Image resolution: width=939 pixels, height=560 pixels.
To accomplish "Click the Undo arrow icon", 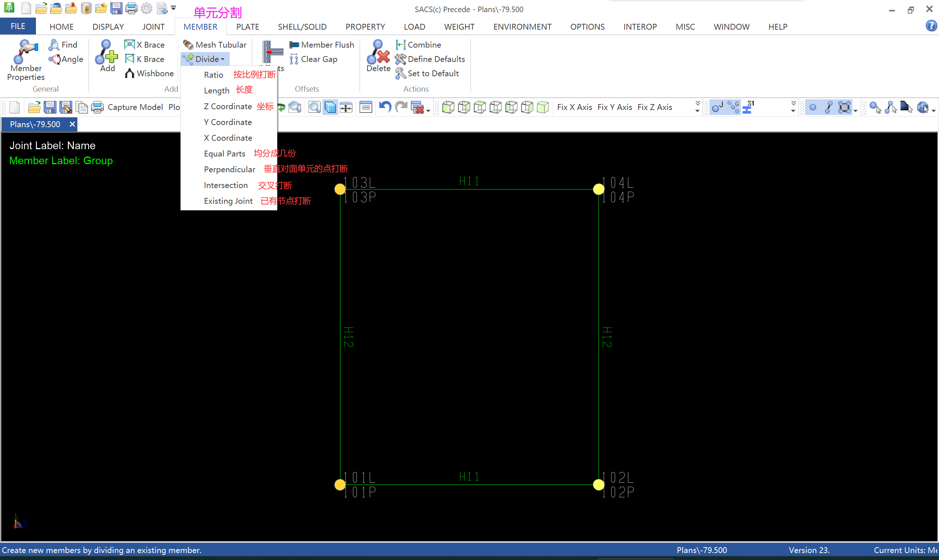I will coord(385,107).
